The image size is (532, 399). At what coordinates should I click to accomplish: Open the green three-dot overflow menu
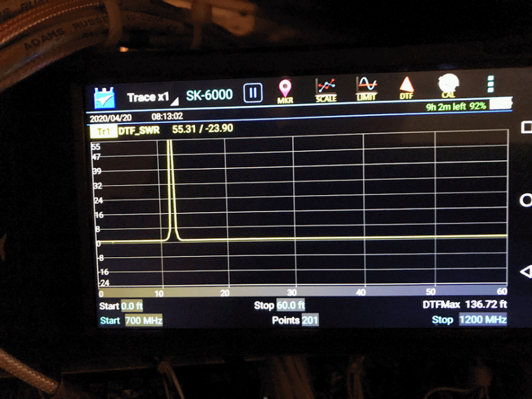(x=490, y=84)
